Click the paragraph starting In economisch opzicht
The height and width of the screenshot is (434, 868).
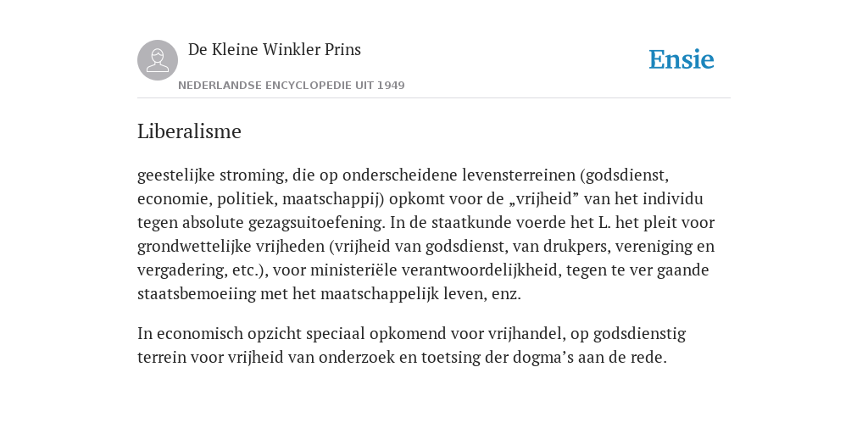(x=411, y=346)
